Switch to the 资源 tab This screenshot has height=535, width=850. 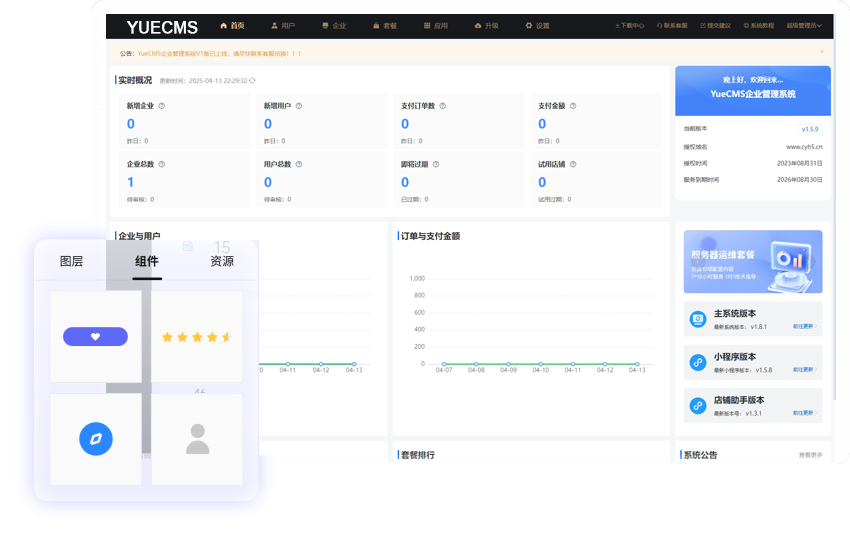[x=222, y=261]
